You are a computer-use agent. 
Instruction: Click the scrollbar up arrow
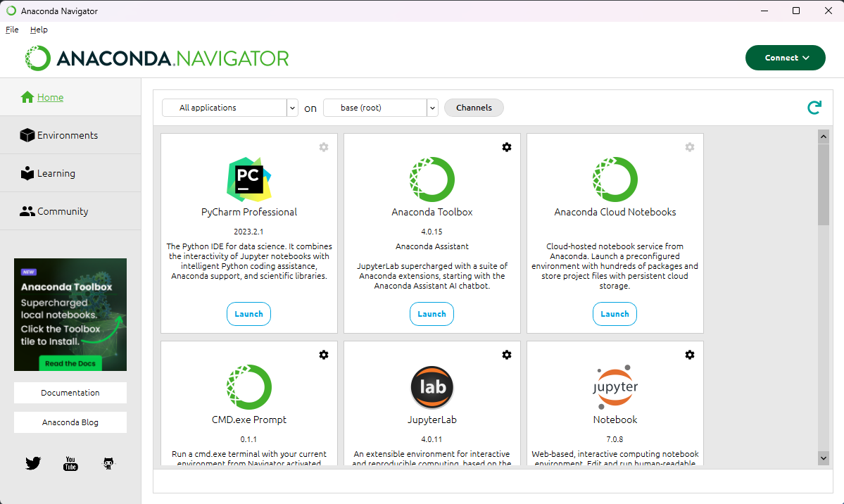(x=824, y=137)
